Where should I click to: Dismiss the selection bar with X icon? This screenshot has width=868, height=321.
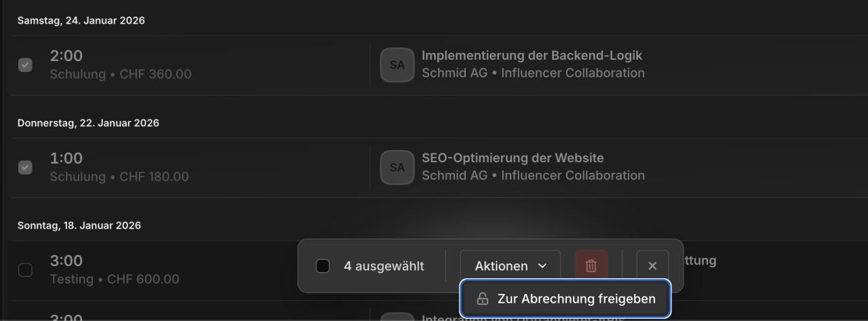[652, 266]
